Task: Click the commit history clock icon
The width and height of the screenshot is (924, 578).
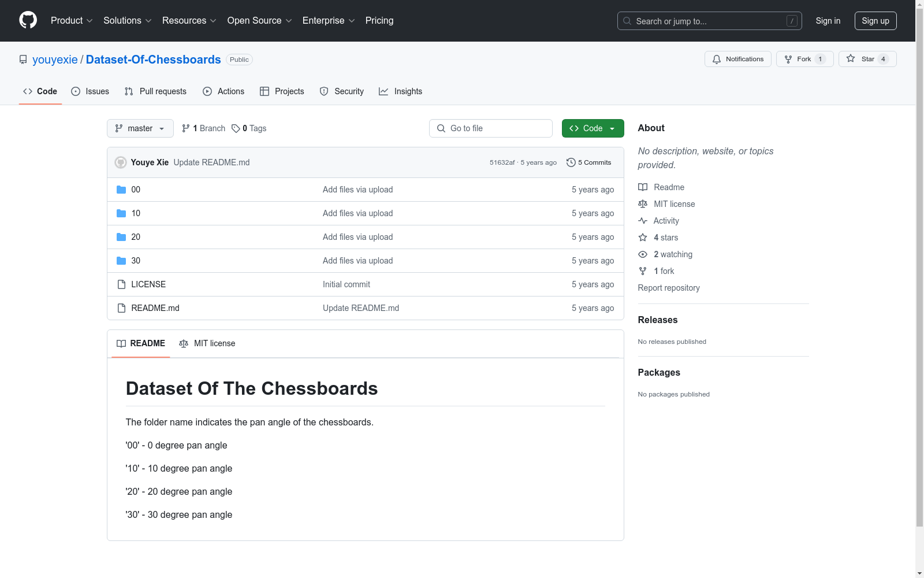Action: 571,162
